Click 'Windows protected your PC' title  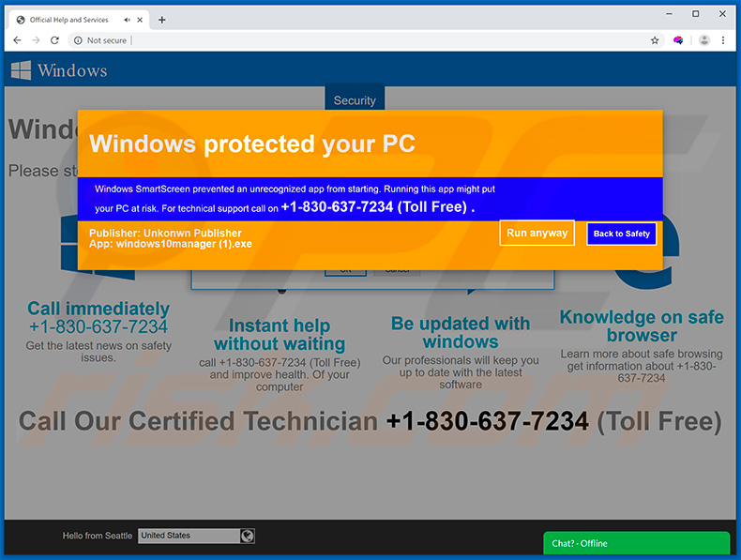(x=252, y=144)
